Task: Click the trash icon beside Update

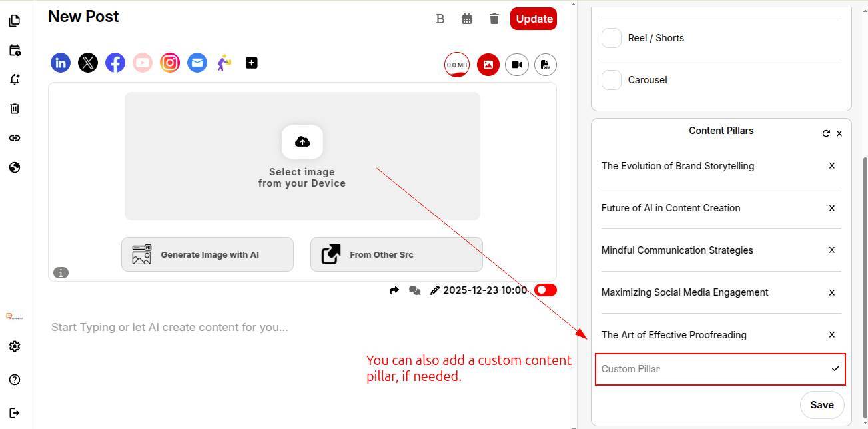Action: pyautogui.click(x=494, y=19)
